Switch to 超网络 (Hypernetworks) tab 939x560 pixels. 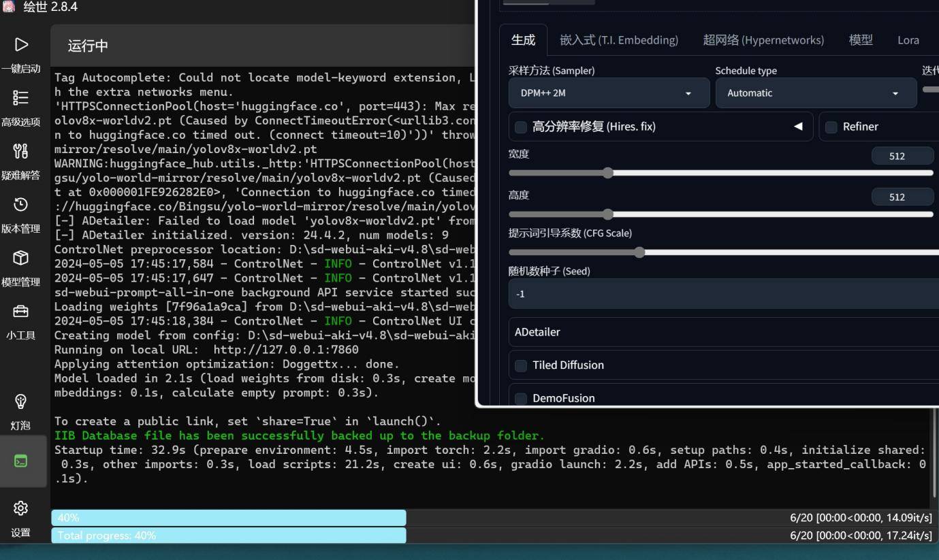pyautogui.click(x=763, y=40)
